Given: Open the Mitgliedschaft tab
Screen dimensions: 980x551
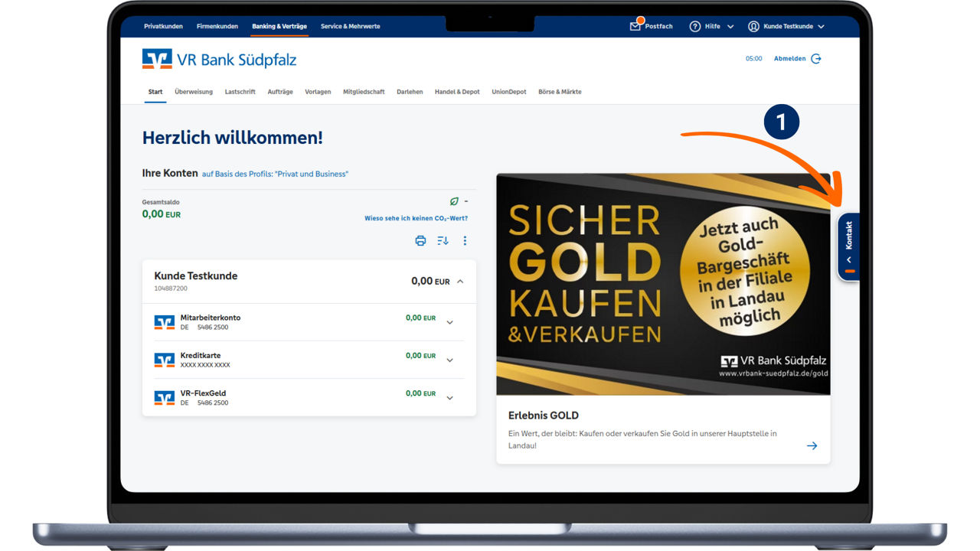Looking at the screenshot, I should pos(364,92).
